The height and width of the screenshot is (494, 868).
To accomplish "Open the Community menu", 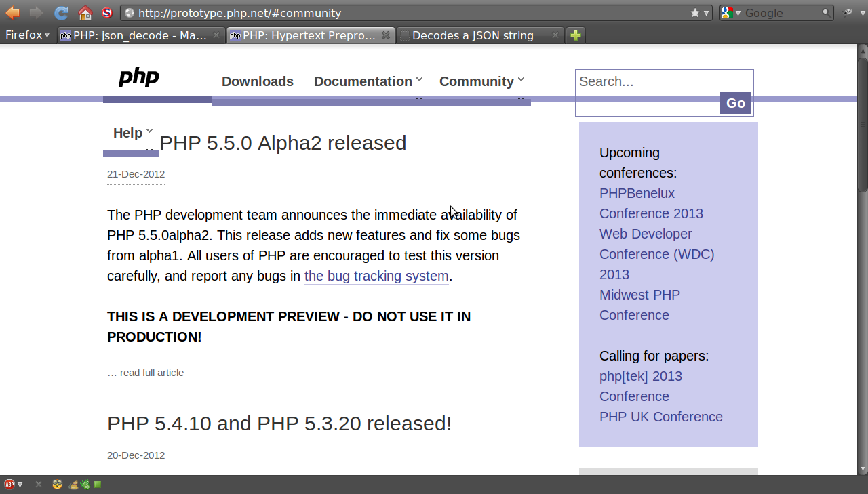I will click(477, 81).
